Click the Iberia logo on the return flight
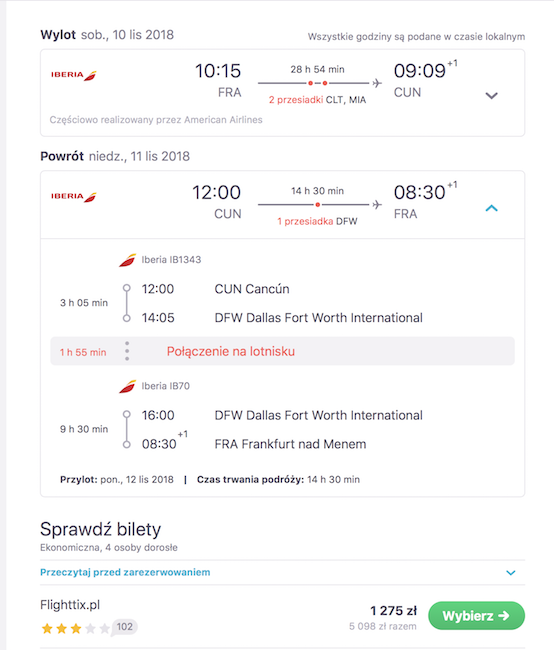Image resolution: width=554 pixels, height=650 pixels. point(74,196)
